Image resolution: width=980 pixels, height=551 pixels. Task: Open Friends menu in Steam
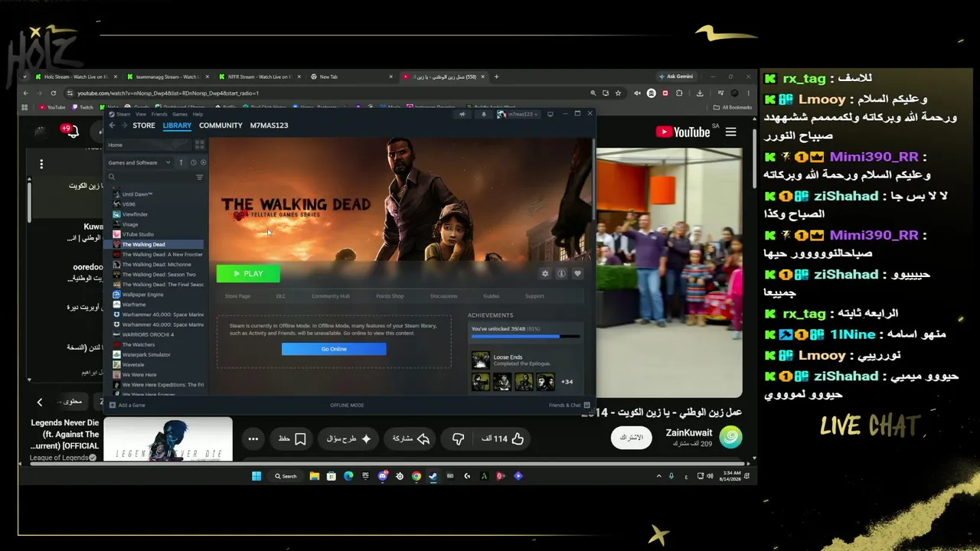click(x=159, y=114)
